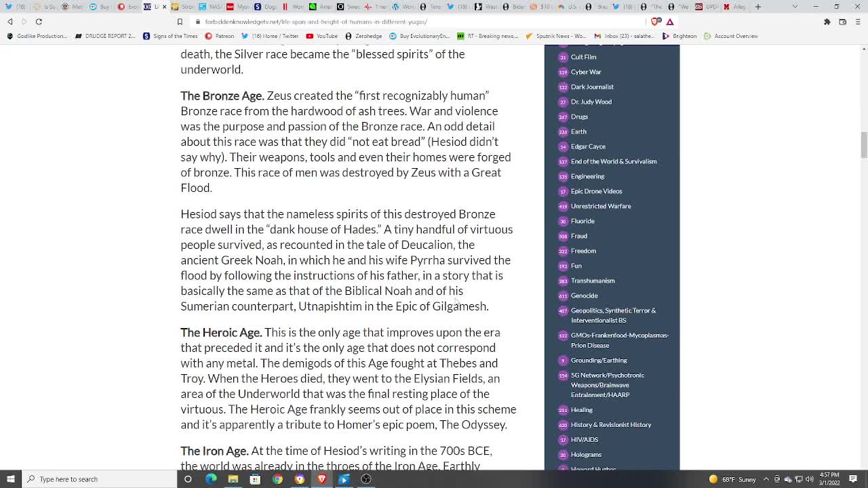Select Fraud category
The image size is (868, 488).
579,236
